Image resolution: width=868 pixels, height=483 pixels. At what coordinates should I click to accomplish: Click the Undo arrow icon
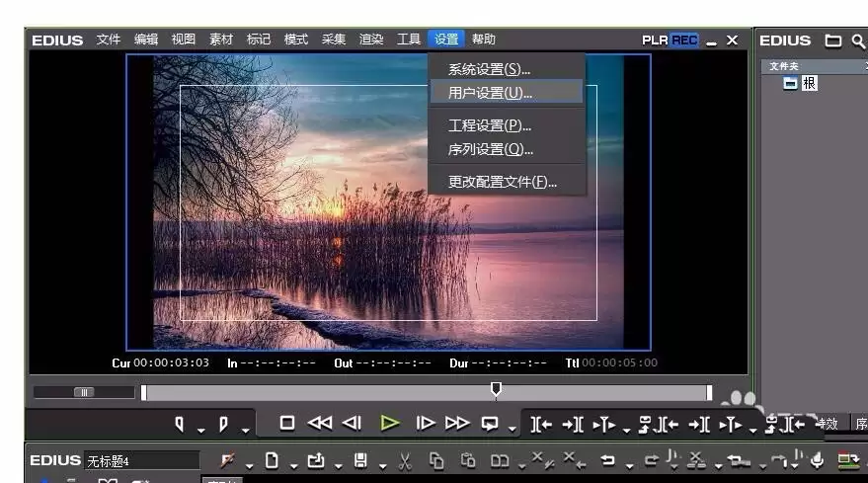point(608,460)
